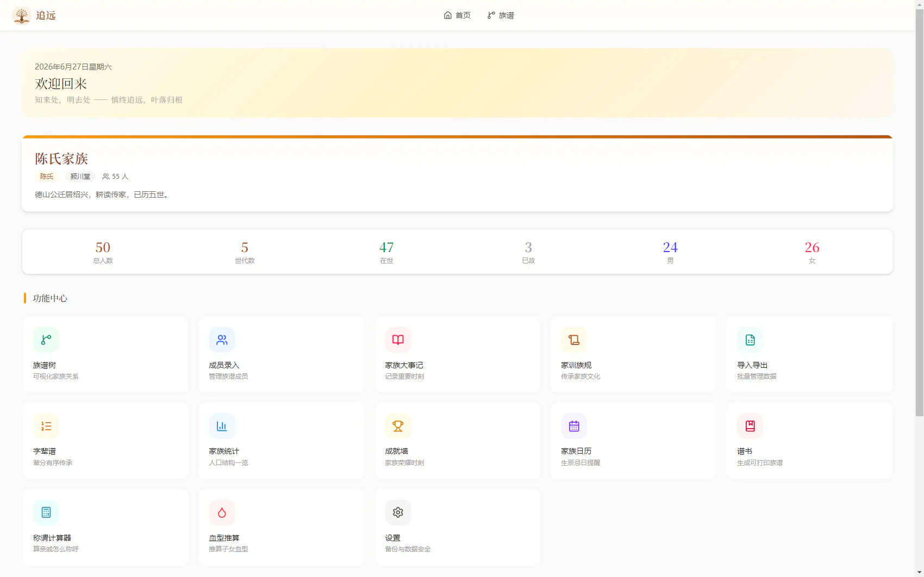Click the 颍川堂 hall tag
Image resolution: width=924 pixels, height=577 pixels.
coord(80,177)
